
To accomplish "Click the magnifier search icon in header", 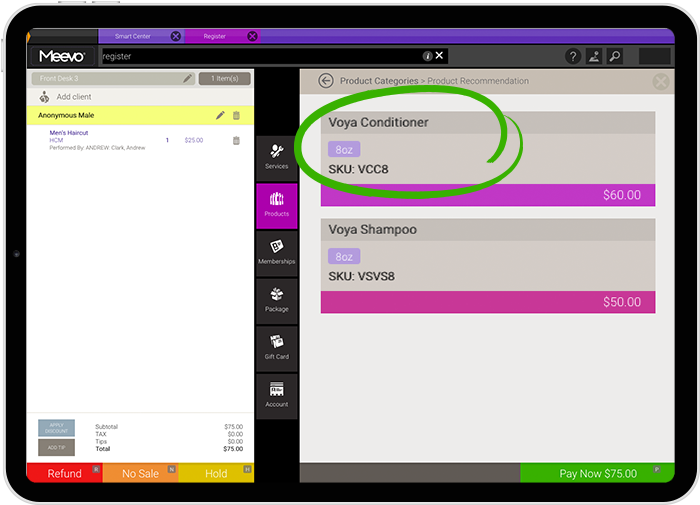I will (615, 57).
